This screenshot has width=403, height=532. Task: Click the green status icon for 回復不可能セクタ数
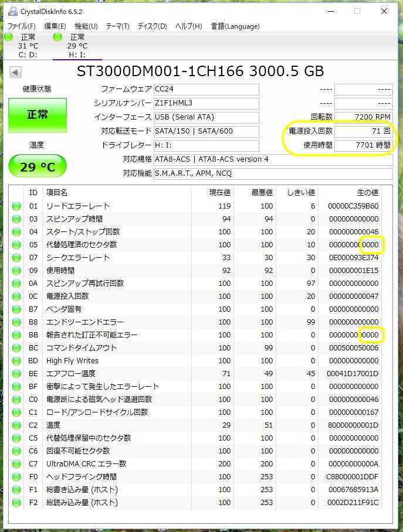16,451
